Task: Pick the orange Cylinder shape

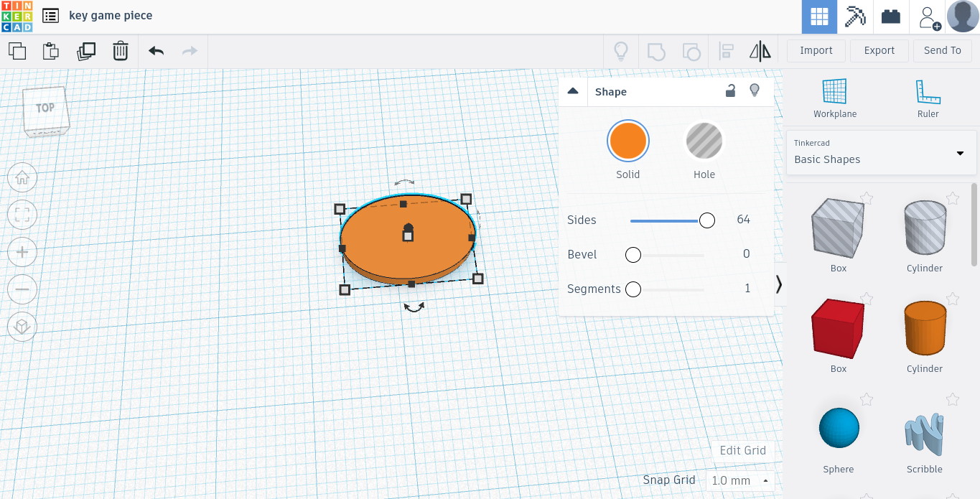Action: (925, 328)
